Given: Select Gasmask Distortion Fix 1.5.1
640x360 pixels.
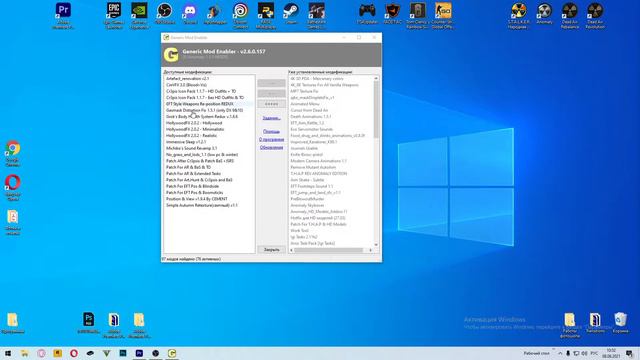Looking at the screenshot, I should pyautogui.click(x=204, y=110).
